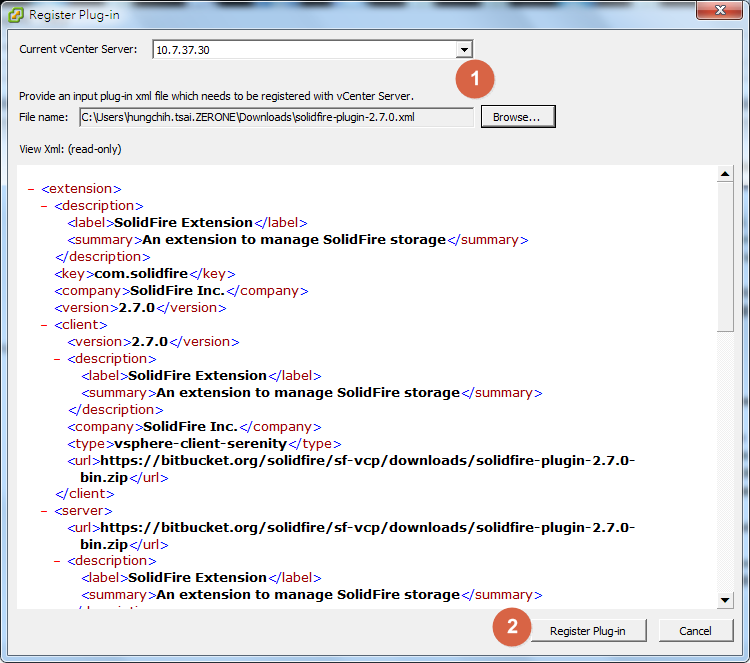Click the </client> closing tag
Viewport: 750px width, 663px height.
pos(85,494)
